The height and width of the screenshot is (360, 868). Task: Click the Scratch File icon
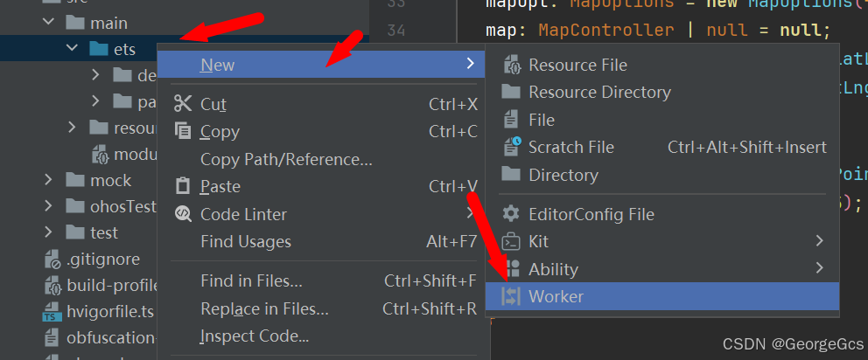(x=511, y=147)
